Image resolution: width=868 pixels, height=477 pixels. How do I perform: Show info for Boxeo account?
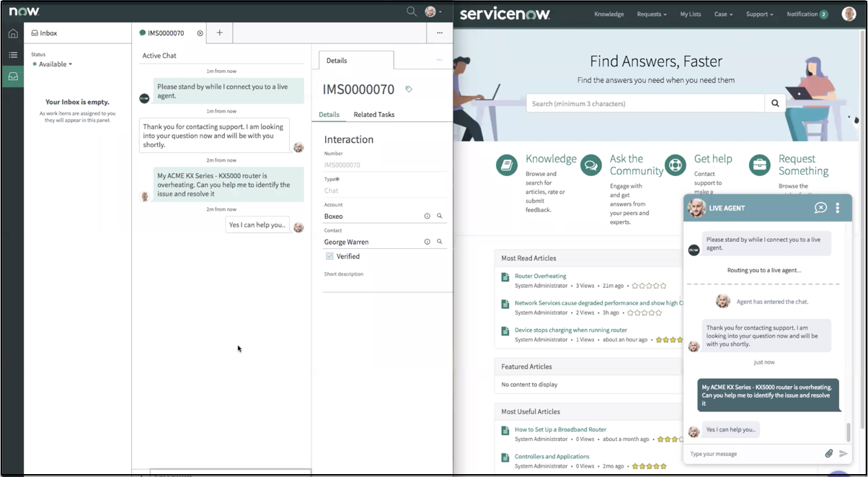[427, 216]
